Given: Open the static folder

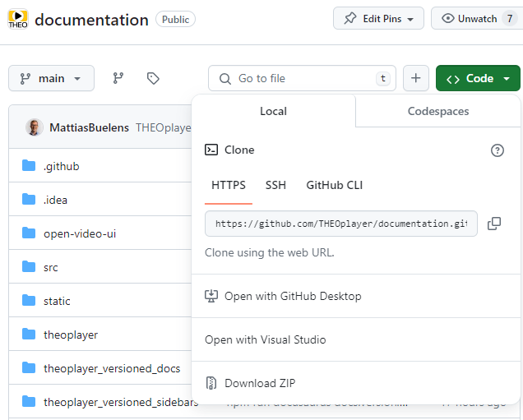Looking at the screenshot, I should point(57,301).
